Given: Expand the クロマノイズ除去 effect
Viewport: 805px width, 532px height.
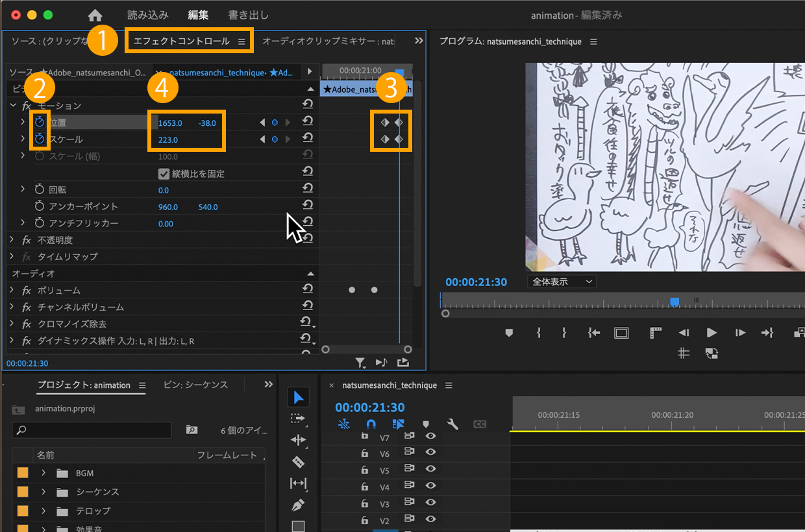Looking at the screenshot, I should tap(12, 324).
